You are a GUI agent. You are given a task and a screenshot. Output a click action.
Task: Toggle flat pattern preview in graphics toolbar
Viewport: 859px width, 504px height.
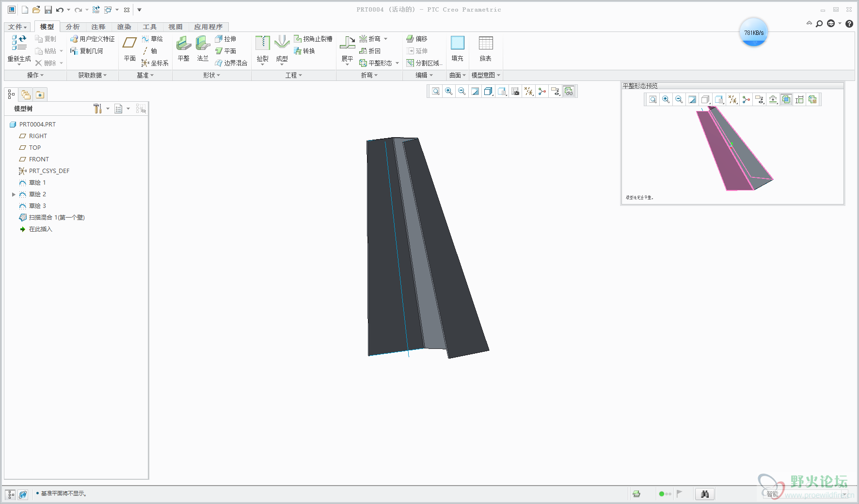(569, 91)
